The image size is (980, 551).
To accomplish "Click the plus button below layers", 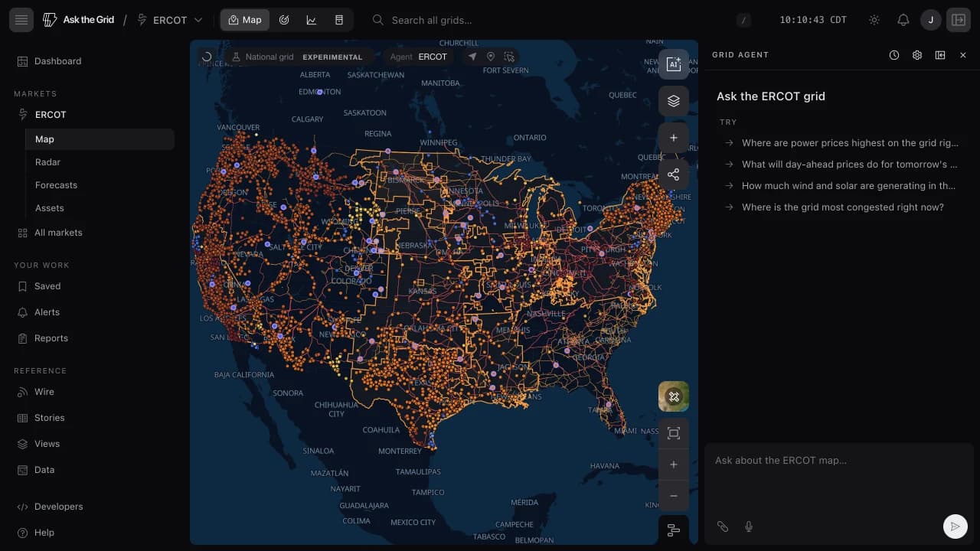I will 674,138.
